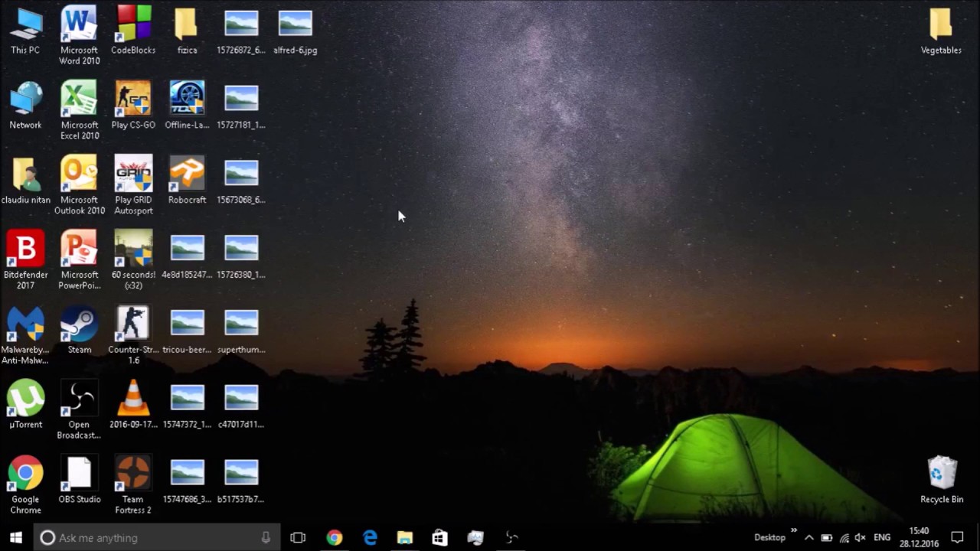Select the Bitdefender 2017 shortcut
The image size is (980, 551).
coord(25,260)
